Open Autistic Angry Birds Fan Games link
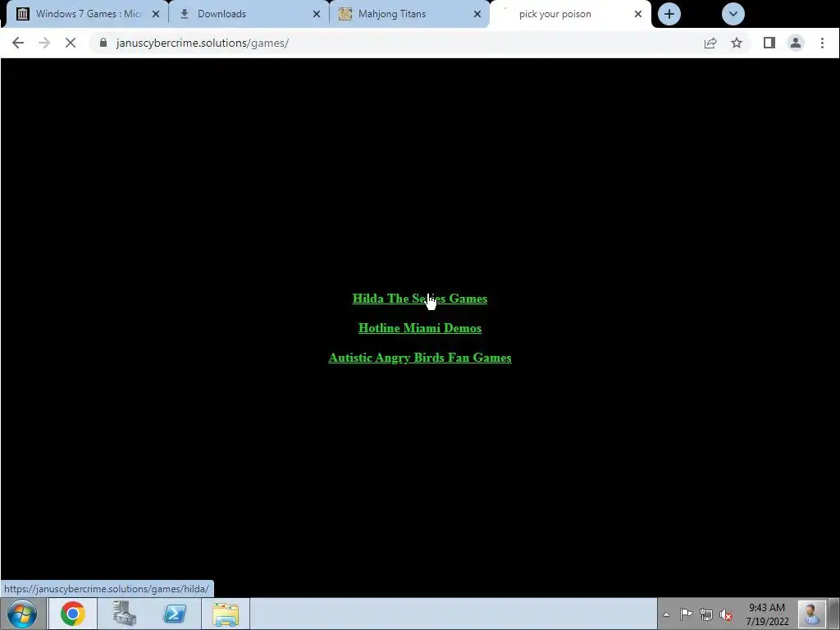Screen dimensions: 840x630 click(420, 358)
